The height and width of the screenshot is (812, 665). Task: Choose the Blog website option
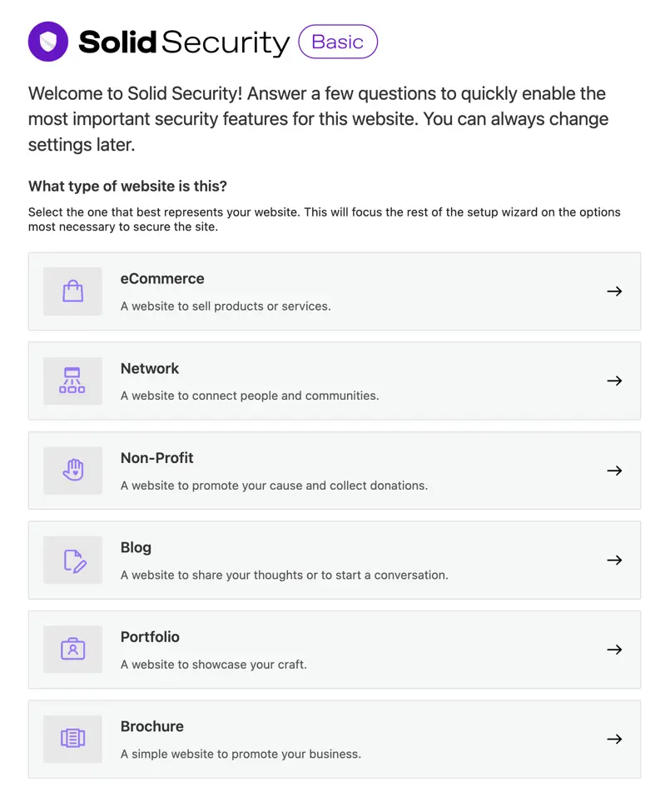(x=333, y=560)
